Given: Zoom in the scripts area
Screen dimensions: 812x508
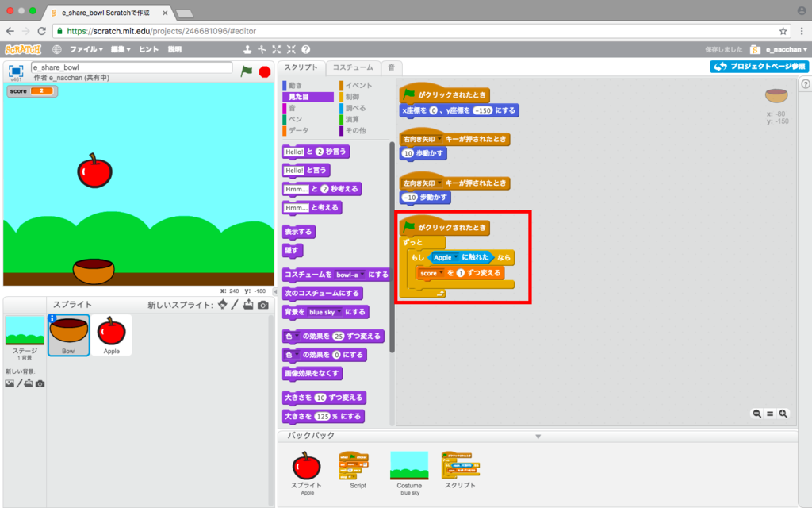Looking at the screenshot, I should point(783,414).
